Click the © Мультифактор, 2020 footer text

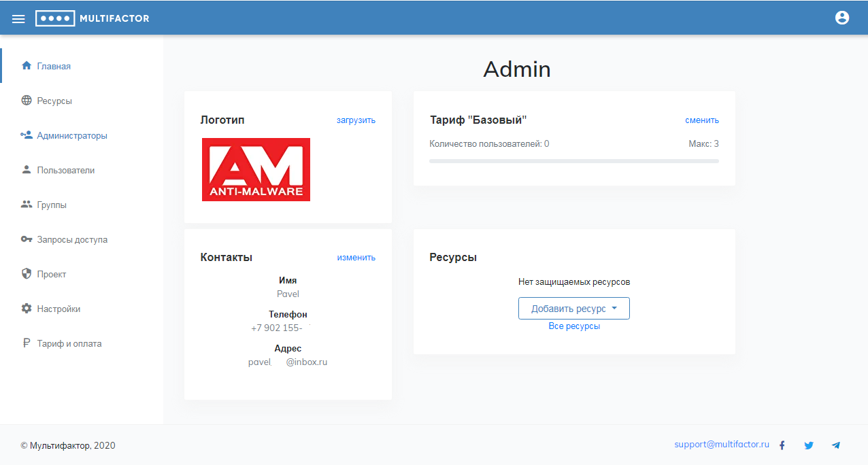pos(68,446)
